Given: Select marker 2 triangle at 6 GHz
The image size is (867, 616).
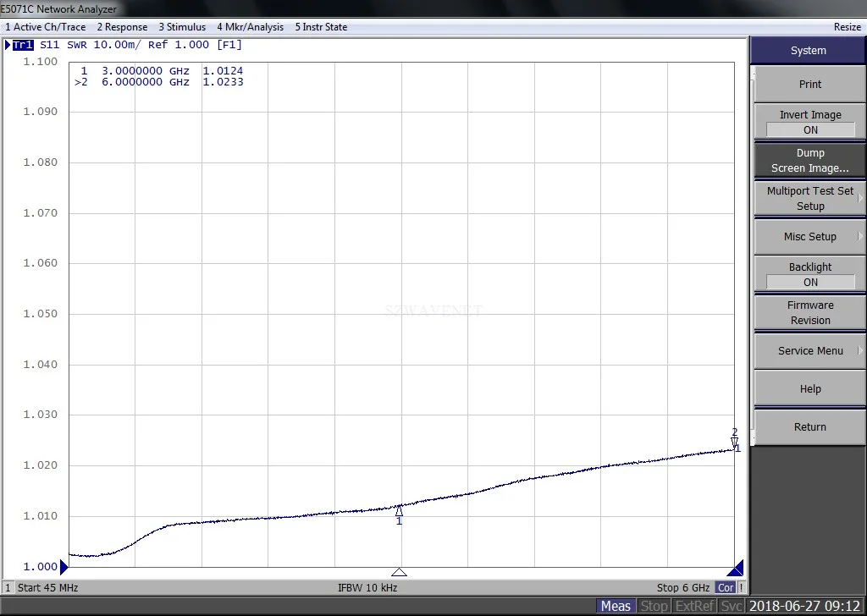Looking at the screenshot, I should pos(734,443).
